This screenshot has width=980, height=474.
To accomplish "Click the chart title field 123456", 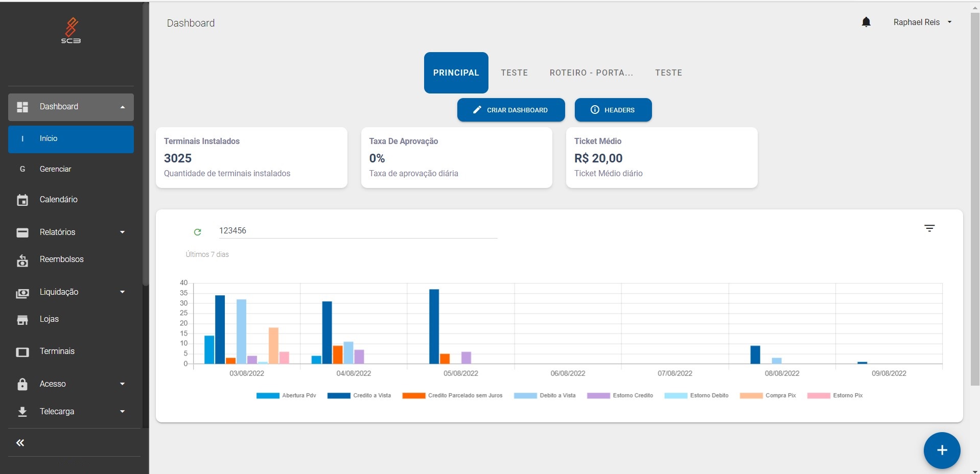I will click(x=358, y=231).
